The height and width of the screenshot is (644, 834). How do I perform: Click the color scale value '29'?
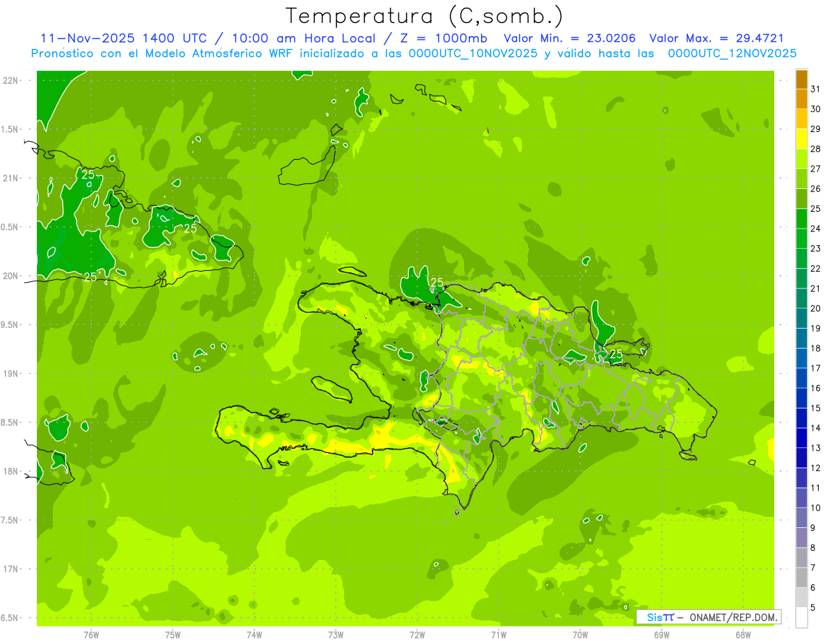point(816,129)
